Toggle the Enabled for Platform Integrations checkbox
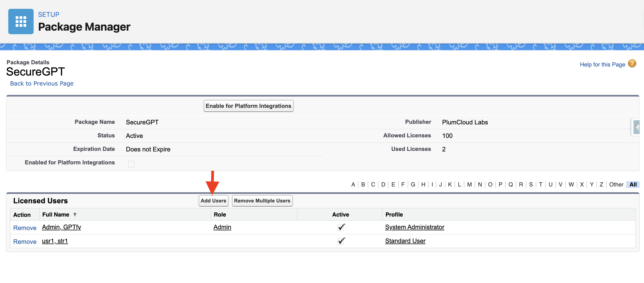Screen dimensions: 644x283 pos(131,164)
